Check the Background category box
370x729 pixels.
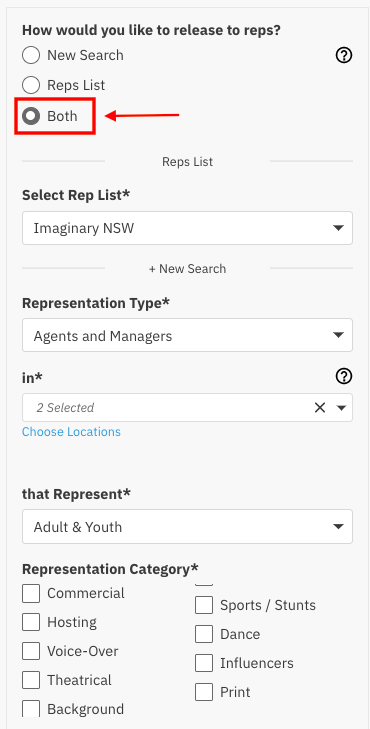click(31, 709)
